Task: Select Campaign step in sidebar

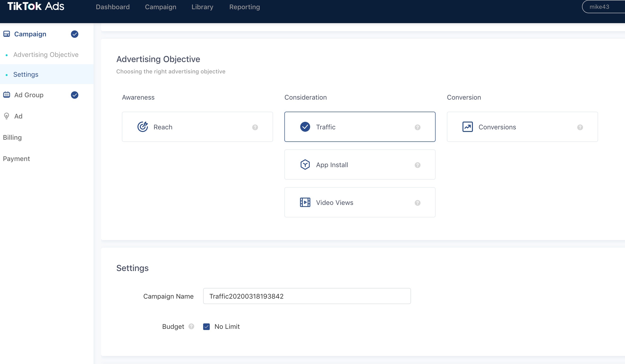Action: [x=30, y=34]
